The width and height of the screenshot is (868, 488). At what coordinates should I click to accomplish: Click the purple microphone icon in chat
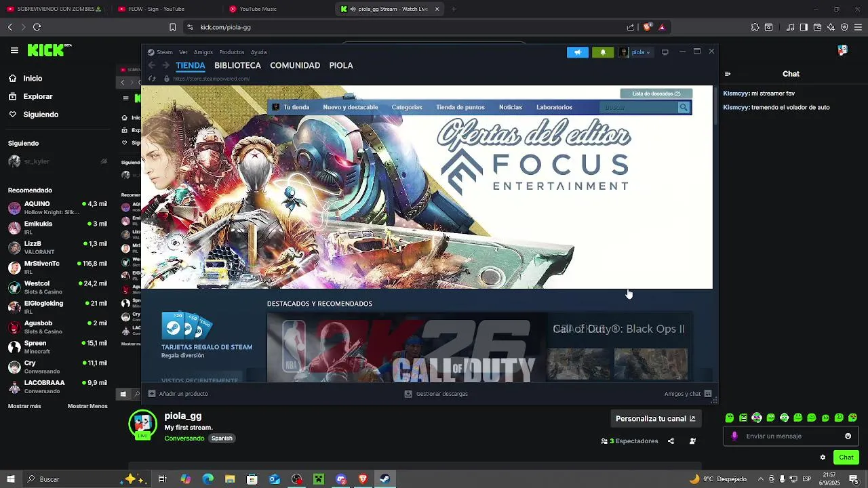(734, 436)
